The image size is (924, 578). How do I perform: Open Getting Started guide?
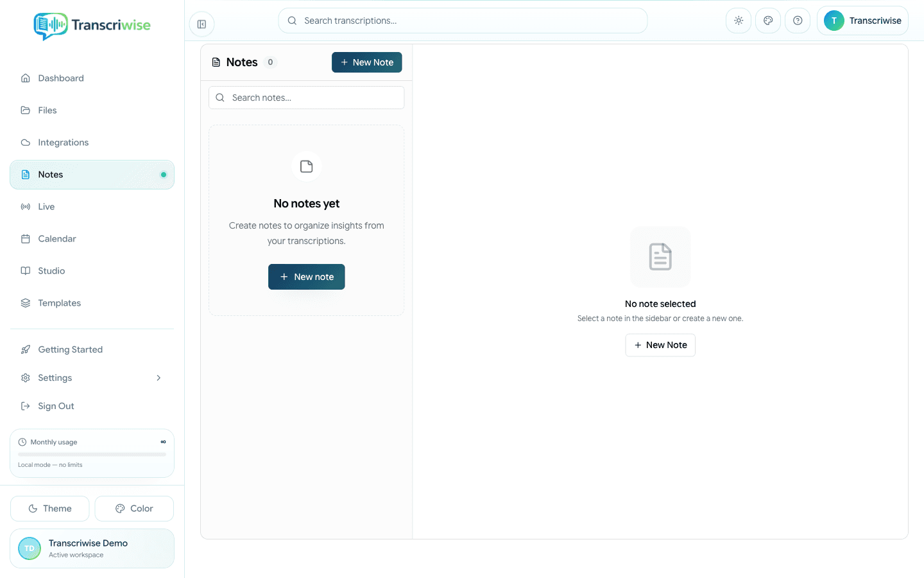[x=92, y=349]
